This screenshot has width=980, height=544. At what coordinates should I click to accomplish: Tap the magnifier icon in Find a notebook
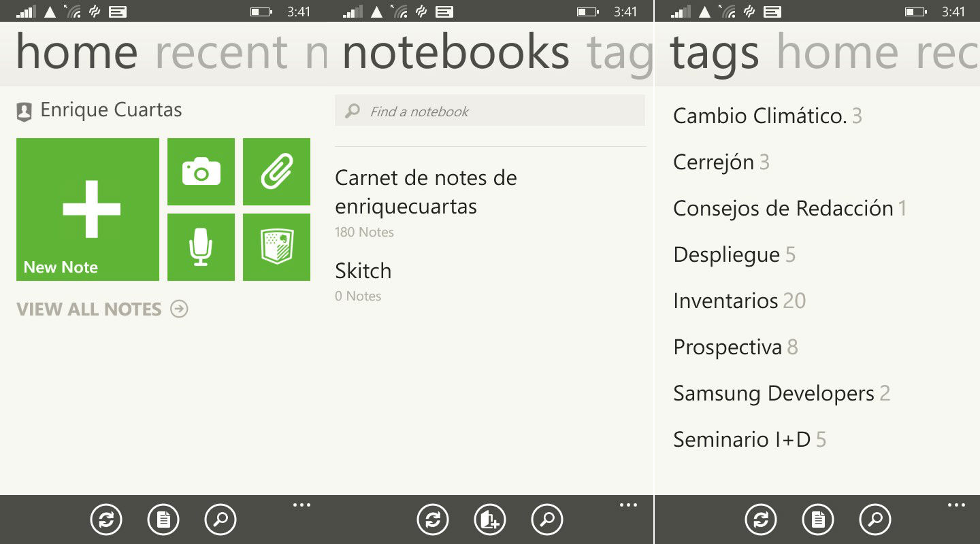pyautogui.click(x=353, y=111)
